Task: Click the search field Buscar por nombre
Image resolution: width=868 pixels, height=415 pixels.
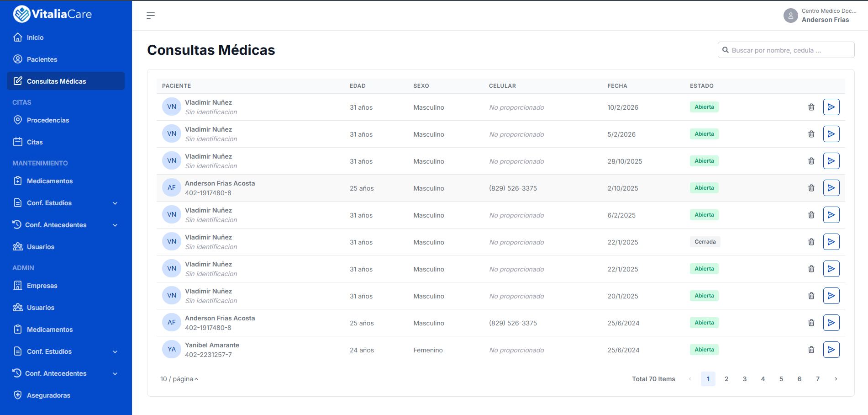Action: [x=786, y=50]
